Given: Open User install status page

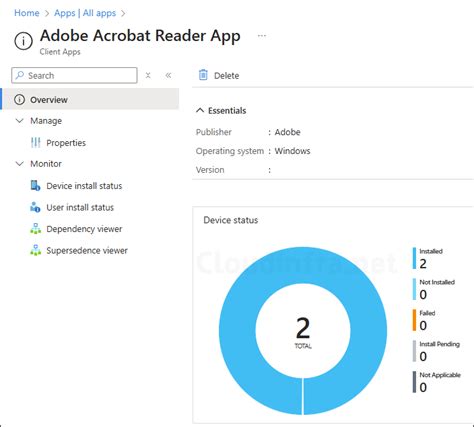Looking at the screenshot, I should point(80,207).
